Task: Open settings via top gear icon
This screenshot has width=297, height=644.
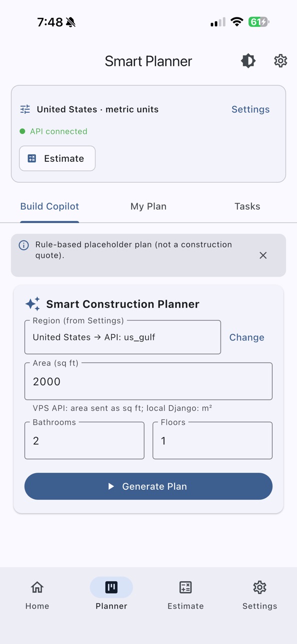Action: coord(280,61)
